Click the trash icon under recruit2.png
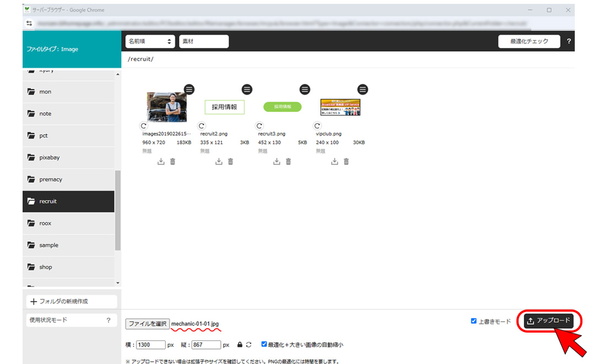599x364 pixels. coord(231,161)
